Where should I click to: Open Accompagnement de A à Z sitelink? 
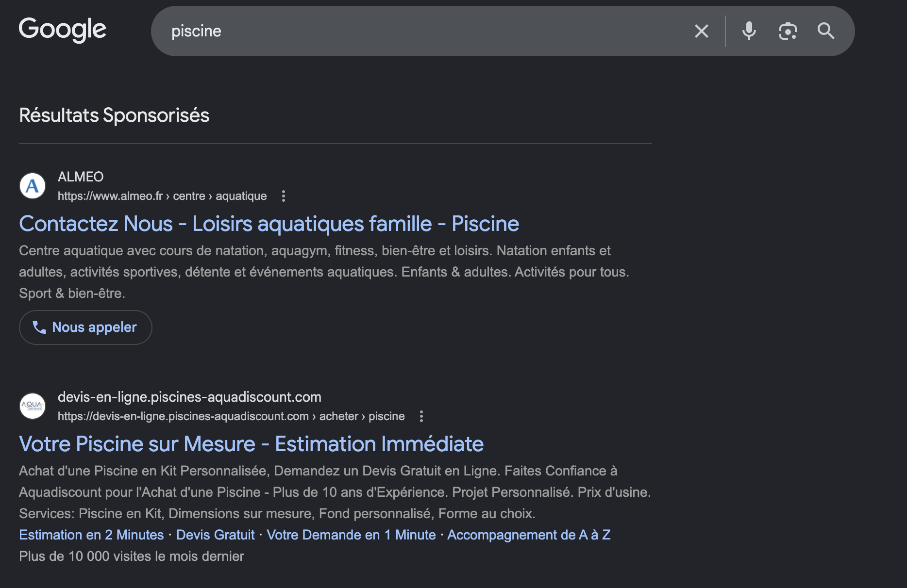click(x=529, y=535)
